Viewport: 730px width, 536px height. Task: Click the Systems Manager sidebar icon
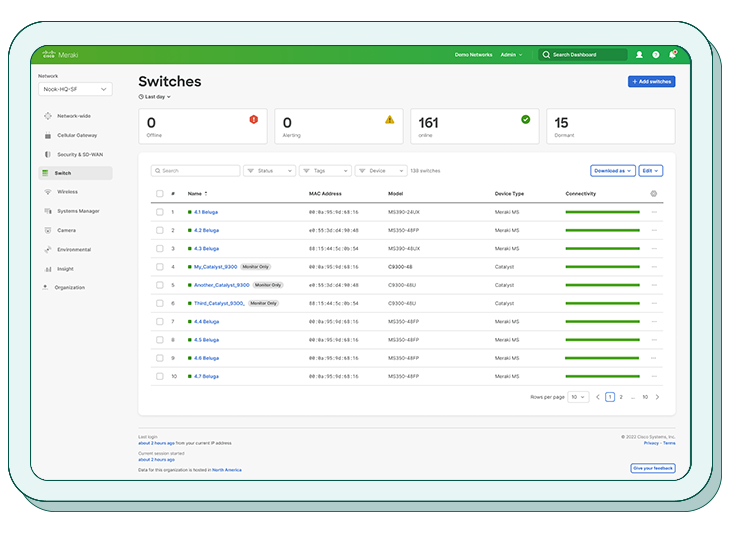47,211
